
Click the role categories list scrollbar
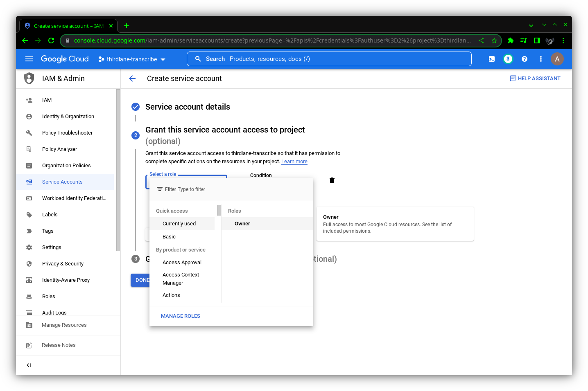pyautogui.click(x=219, y=210)
